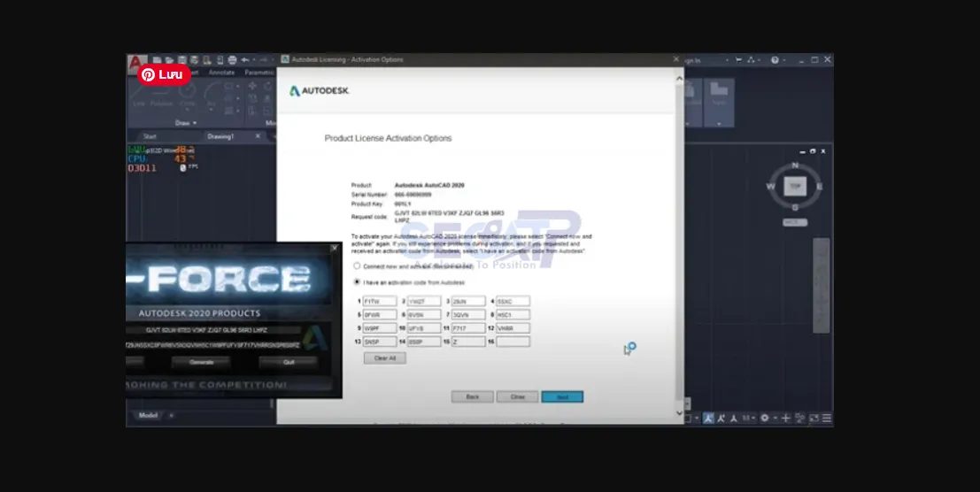This screenshot has height=492, width=980.
Task: Open the Parametric ribbon tab
Action: [259, 73]
